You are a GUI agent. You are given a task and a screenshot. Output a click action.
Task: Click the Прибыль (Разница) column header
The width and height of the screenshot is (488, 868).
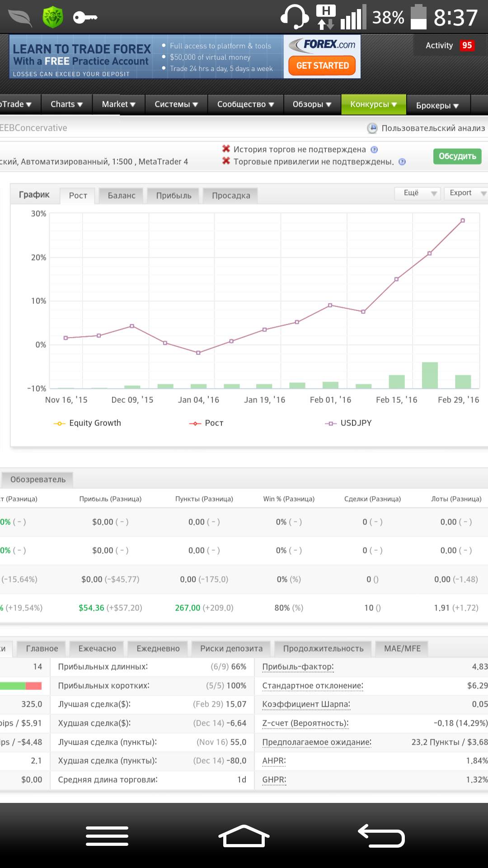(x=110, y=499)
